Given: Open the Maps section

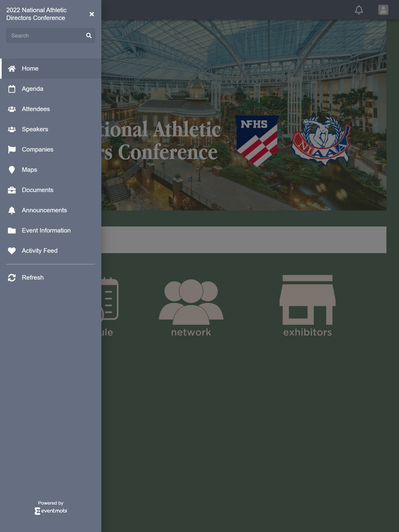Looking at the screenshot, I should point(51,170).
